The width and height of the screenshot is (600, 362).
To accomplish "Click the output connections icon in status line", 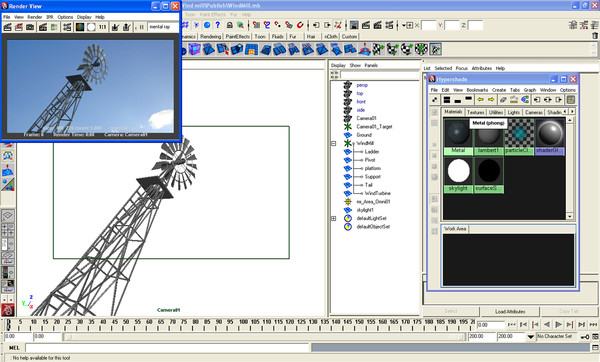I will click(327, 25).
